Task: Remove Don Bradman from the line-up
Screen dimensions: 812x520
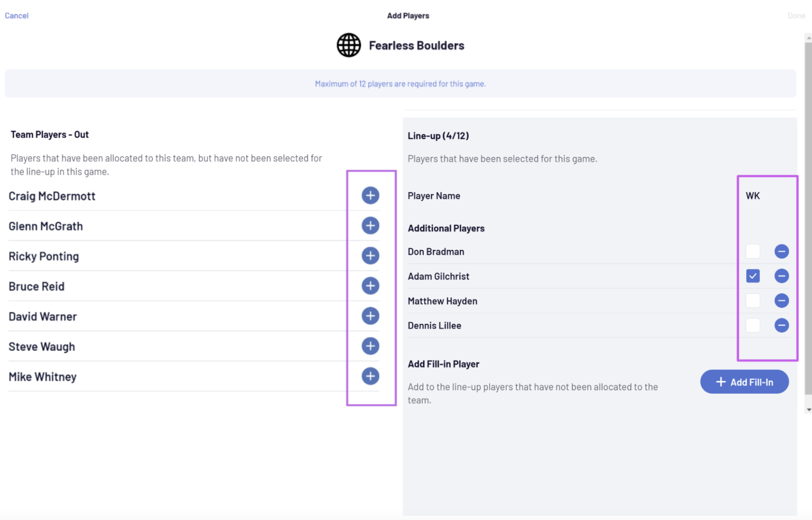Action: coord(782,251)
